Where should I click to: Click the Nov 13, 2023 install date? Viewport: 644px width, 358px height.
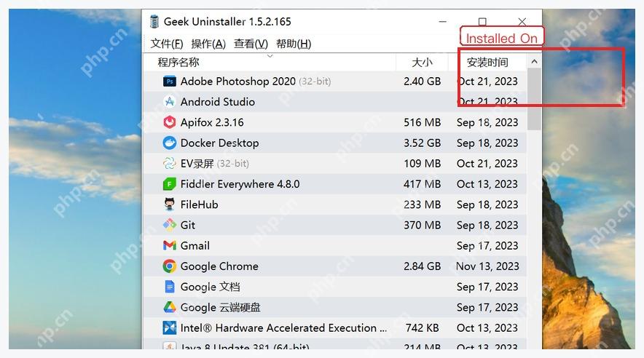(x=487, y=266)
